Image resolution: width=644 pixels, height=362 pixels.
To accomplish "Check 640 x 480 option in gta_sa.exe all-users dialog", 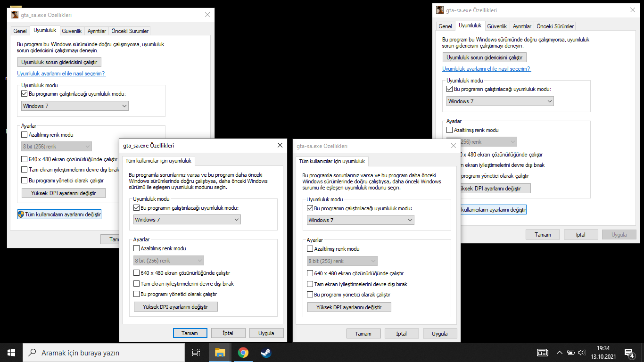I will coord(137,273).
